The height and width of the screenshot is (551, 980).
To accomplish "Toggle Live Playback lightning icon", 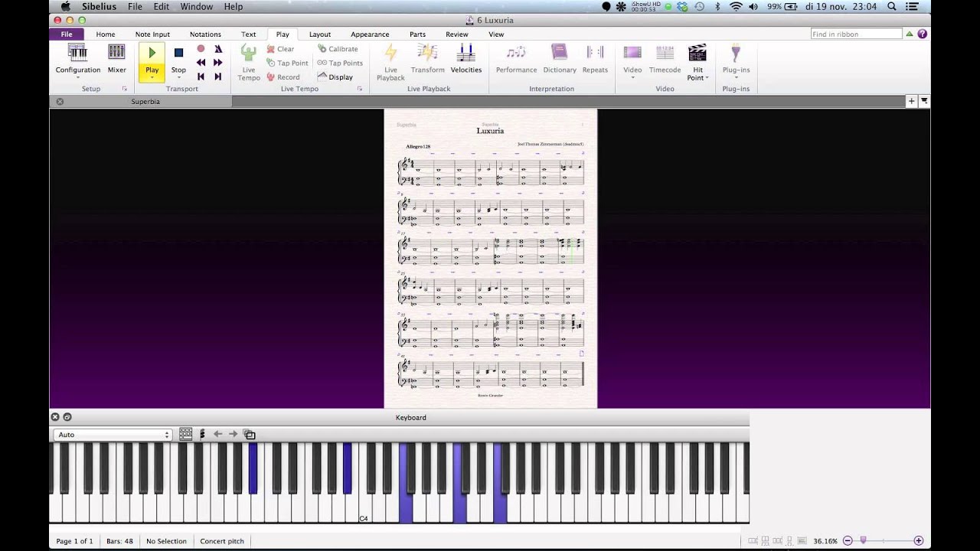I will 390,53.
